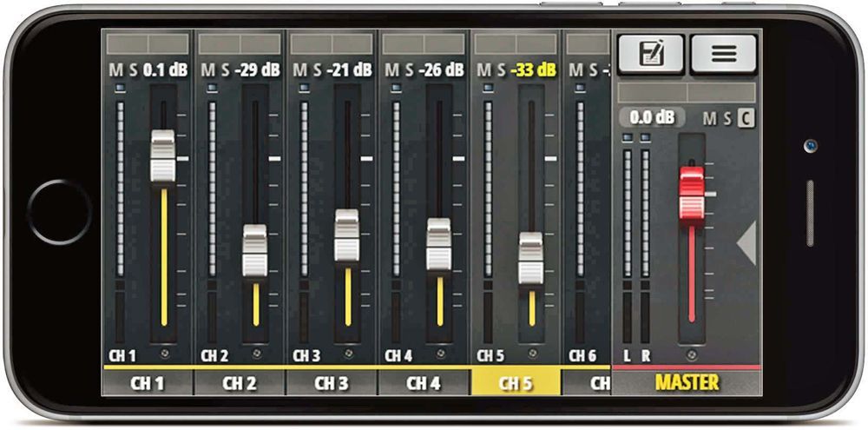868x430 pixels.
Task: Select the CH 2 tab
Action: coord(239,382)
